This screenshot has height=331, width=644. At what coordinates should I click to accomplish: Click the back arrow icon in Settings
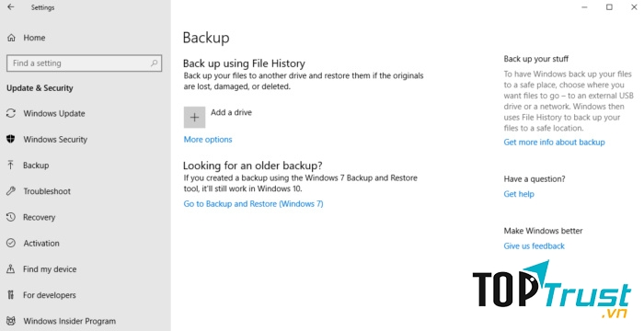tap(11, 7)
